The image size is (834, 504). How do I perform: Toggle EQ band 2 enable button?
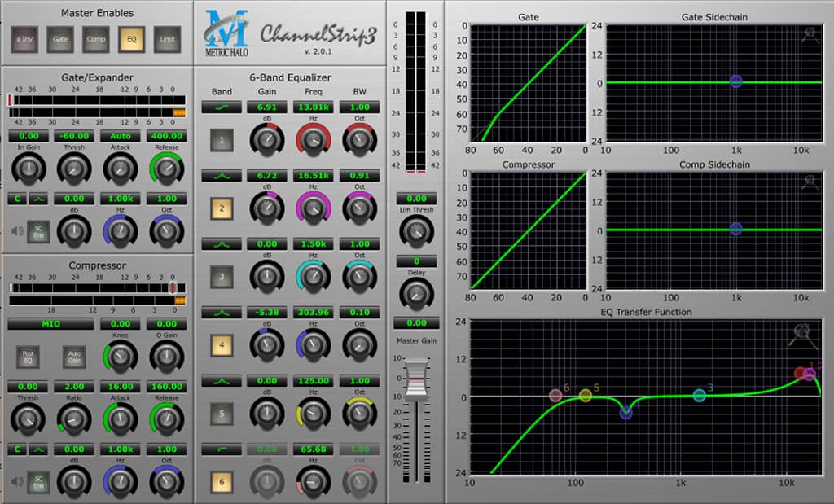tap(222, 209)
